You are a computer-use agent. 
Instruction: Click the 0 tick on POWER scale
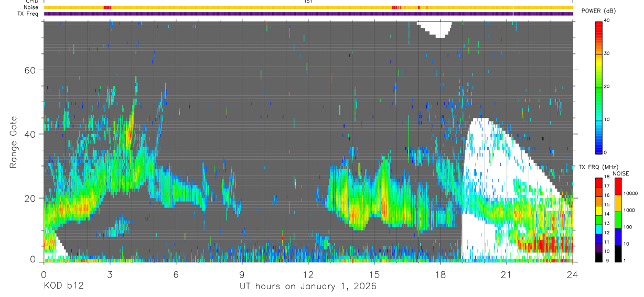(606, 152)
